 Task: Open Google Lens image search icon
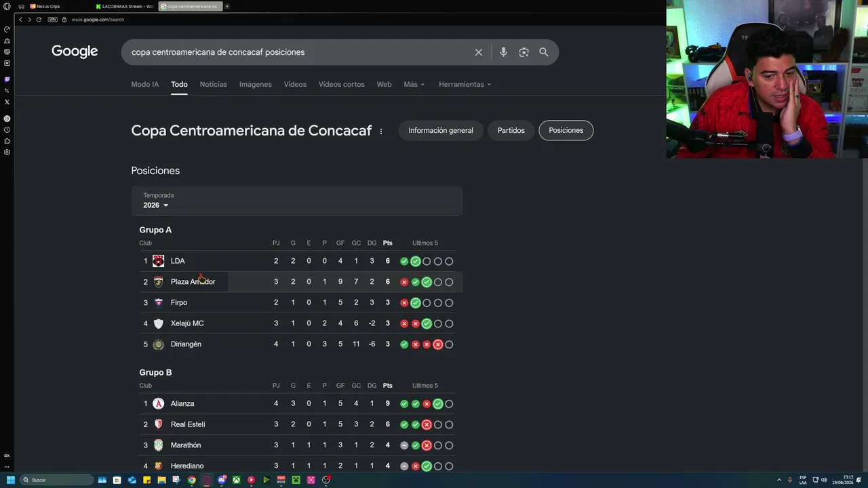point(524,52)
